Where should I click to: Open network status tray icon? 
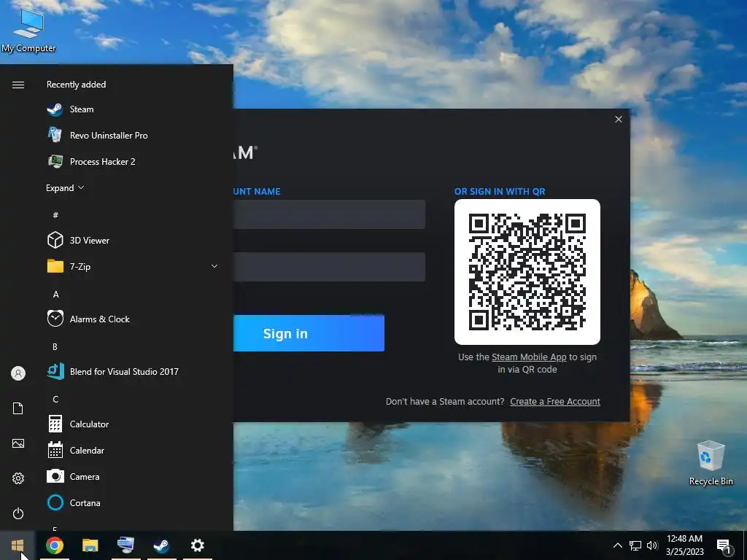(x=635, y=545)
